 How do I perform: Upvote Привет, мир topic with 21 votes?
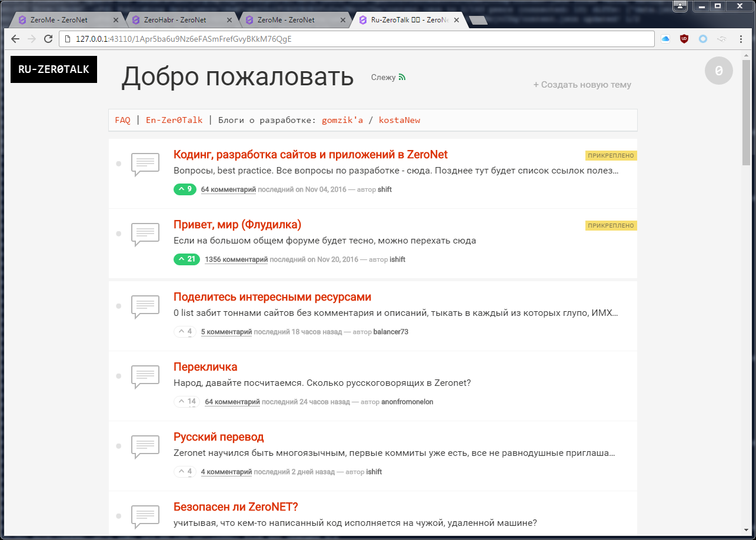(x=187, y=259)
